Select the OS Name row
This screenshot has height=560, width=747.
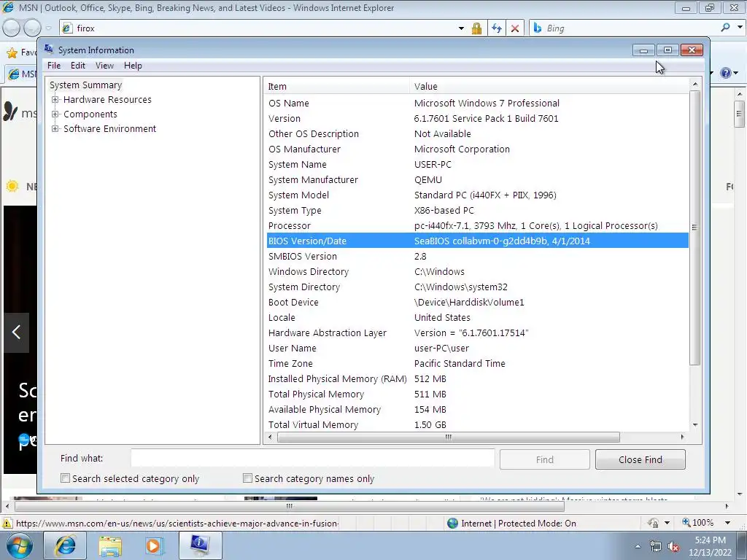coord(477,103)
